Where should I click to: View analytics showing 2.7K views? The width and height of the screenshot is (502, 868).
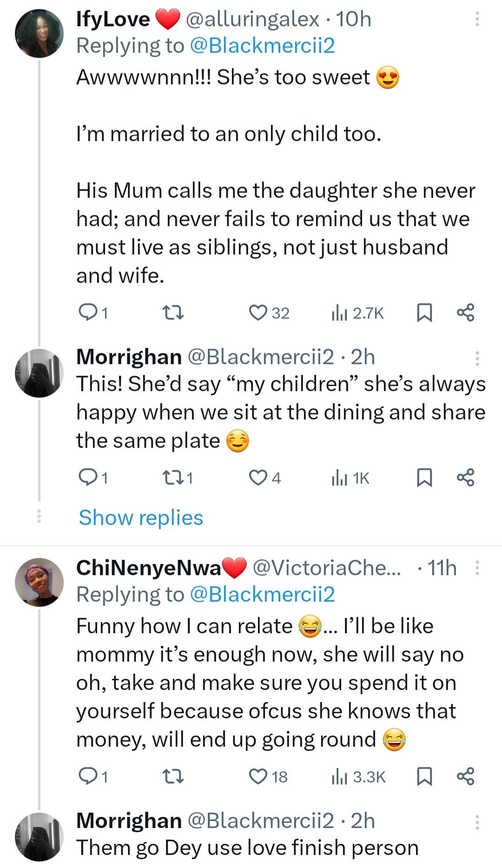tap(357, 313)
